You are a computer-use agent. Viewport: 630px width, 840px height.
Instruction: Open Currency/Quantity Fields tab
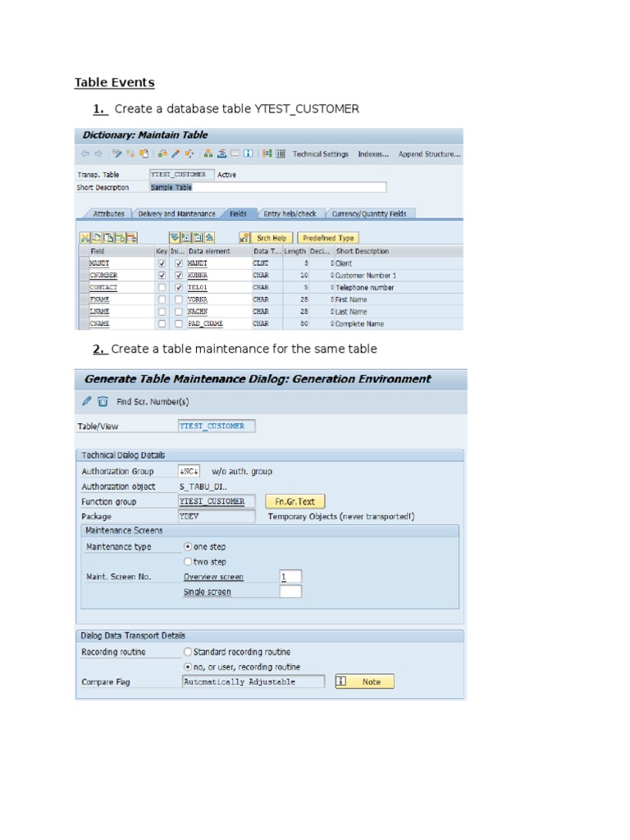[x=369, y=213]
